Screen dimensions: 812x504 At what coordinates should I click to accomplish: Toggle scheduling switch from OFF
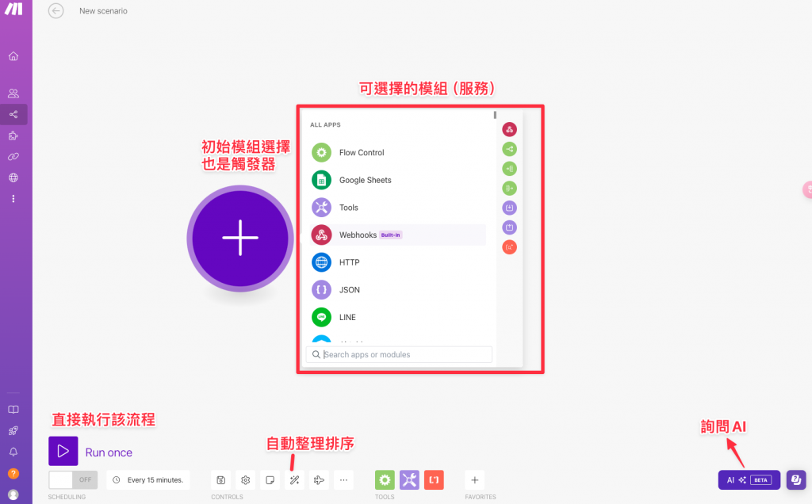73,479
